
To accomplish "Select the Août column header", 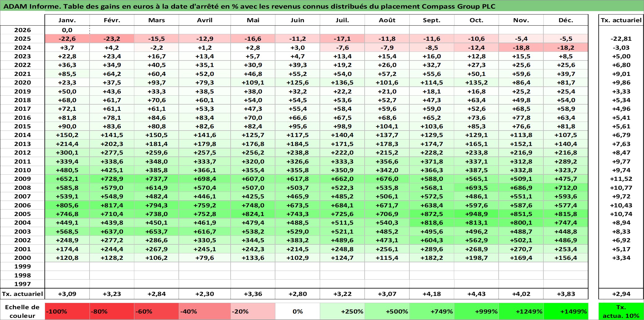I will click(387, 20).
